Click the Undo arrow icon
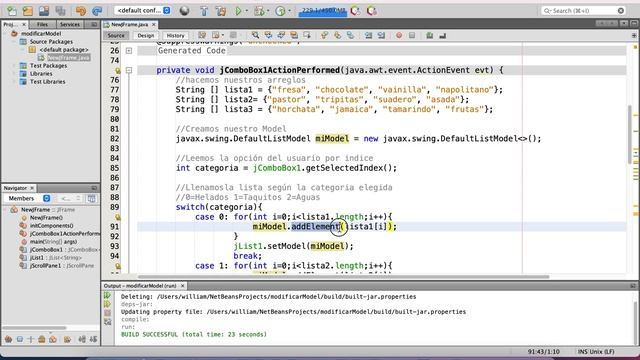The height and width of the screenshot is (360, 640). (81, 11)
